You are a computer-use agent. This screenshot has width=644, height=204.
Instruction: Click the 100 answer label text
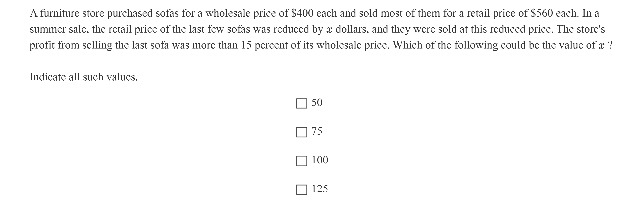[320, 160]
